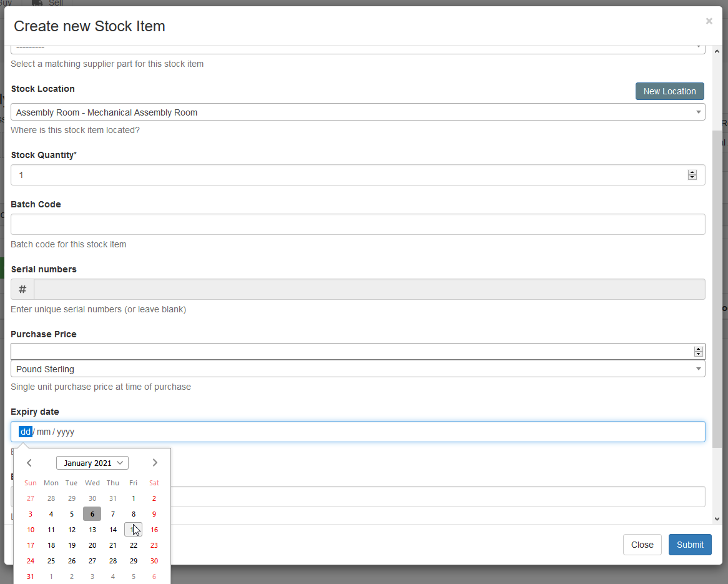Click the New Location button

669,91
